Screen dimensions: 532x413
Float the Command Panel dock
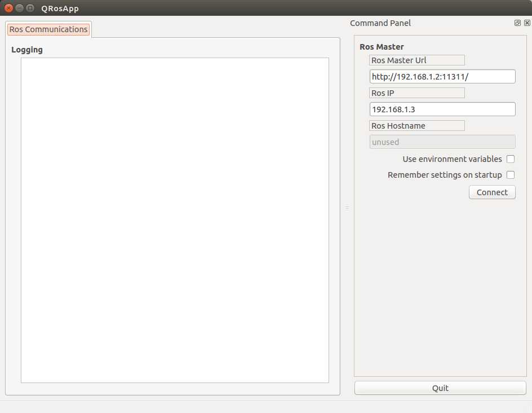[517, 23]
